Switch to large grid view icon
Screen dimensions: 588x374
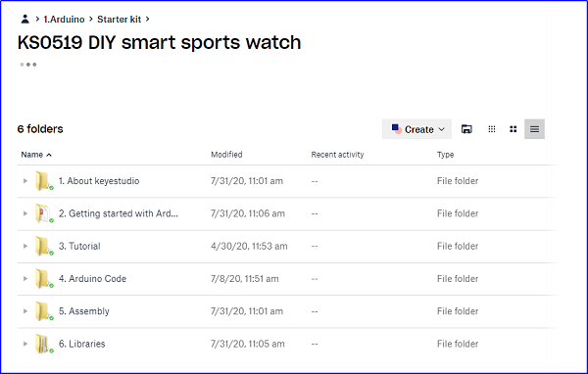click(x=514, y=129)
